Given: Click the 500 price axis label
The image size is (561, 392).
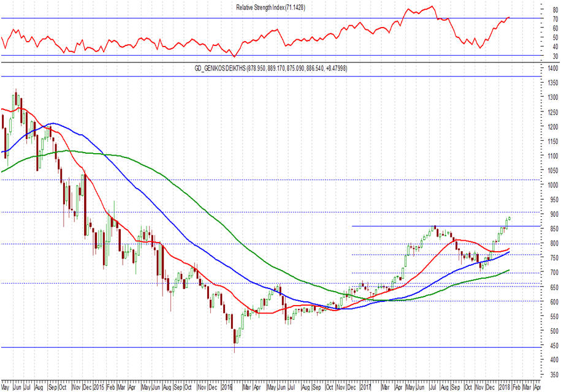Looking at the screenshot, I should pyautogui.click(x=554, y=331).
